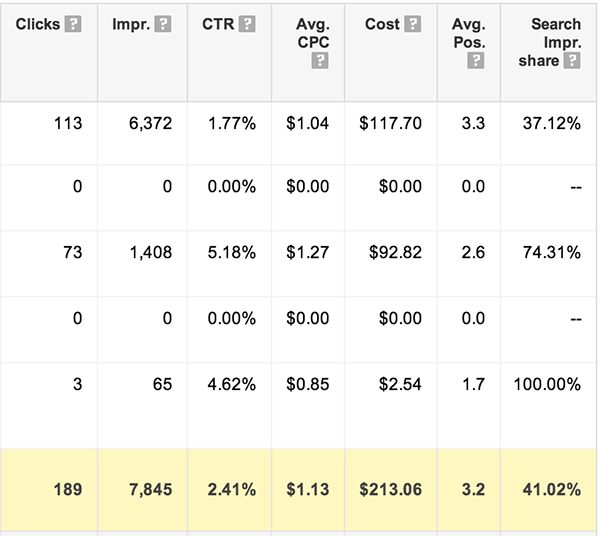The width and height of the screenshot is (600, 536).
Task: Select the total 7,845 impressions value
Action: (x=150, y=490)
